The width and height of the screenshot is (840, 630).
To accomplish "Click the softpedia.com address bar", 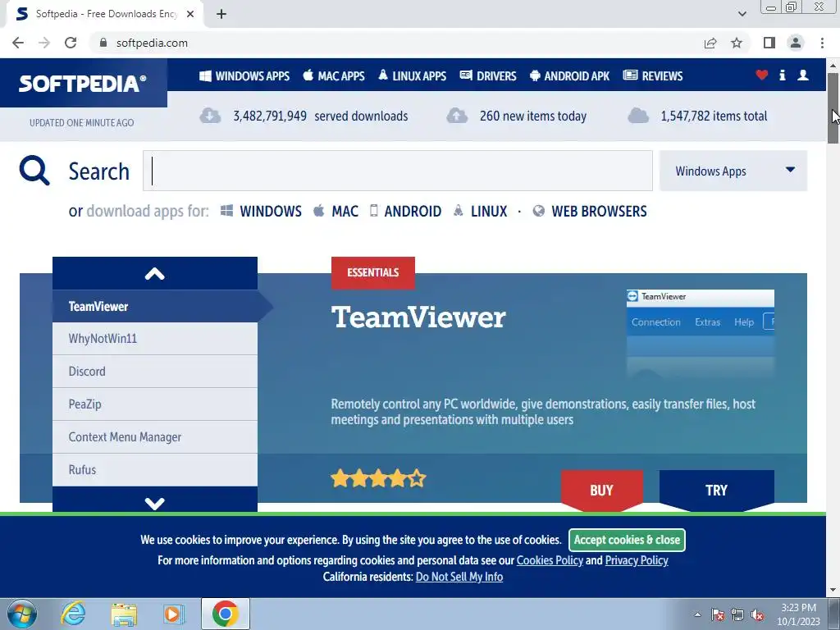I will pos(396,43).
